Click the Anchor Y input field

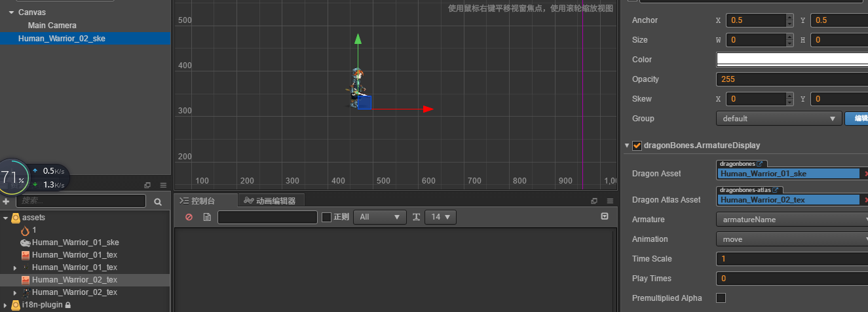pos(839,20)
